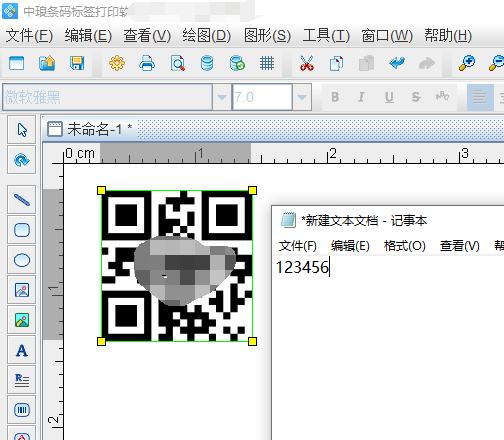Select the rich text paragraph tool
This screenshot has height=440, width=504.
[22, 380]
